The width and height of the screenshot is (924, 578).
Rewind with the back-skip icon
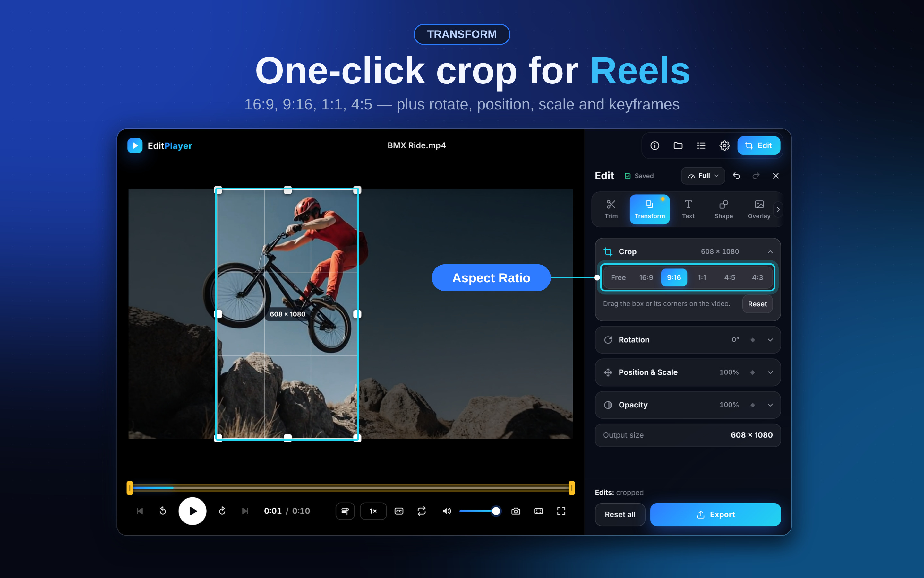[x=163, y=511]
